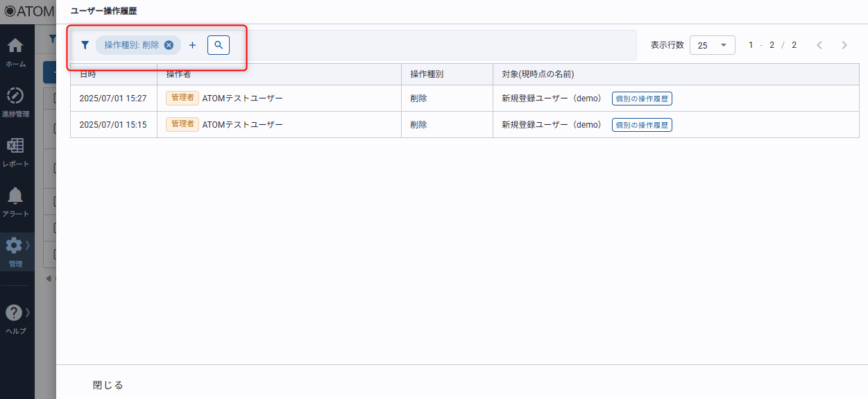Add a new filter condition with plus icon

(x=193, y=45)
